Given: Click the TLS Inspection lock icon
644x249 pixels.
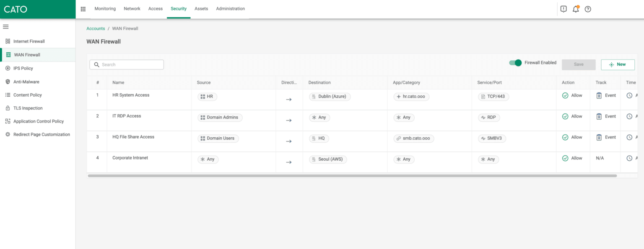Looking at the screenshot, I should tap(8, 108).
